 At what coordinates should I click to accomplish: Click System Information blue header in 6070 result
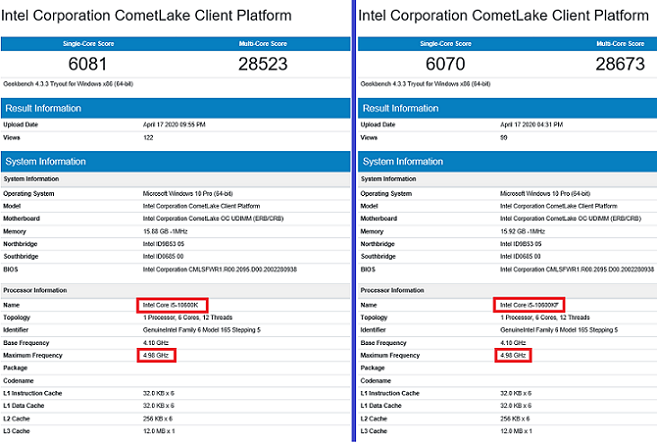(507, 161)
